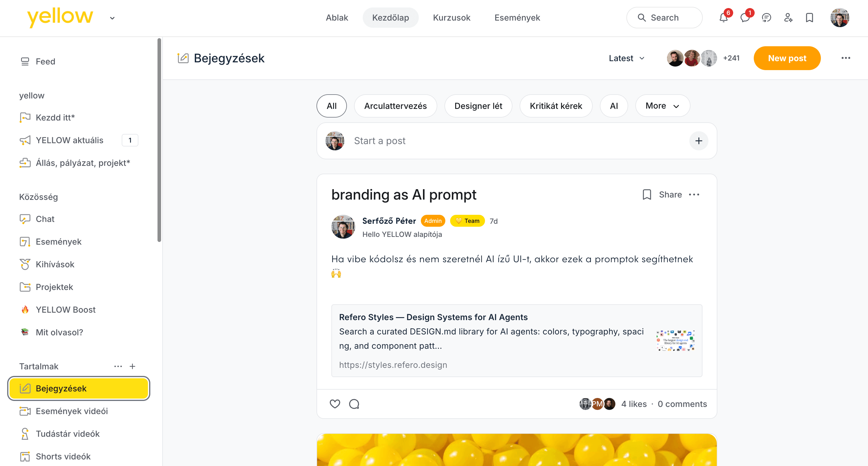Open the 0 comments link
Image resolution: width=868 pixels, height=466 pixels.
coord(682,404)
